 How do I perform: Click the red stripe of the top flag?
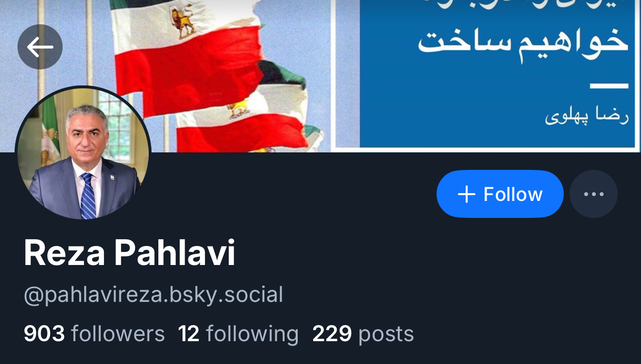tap(189, 68)
